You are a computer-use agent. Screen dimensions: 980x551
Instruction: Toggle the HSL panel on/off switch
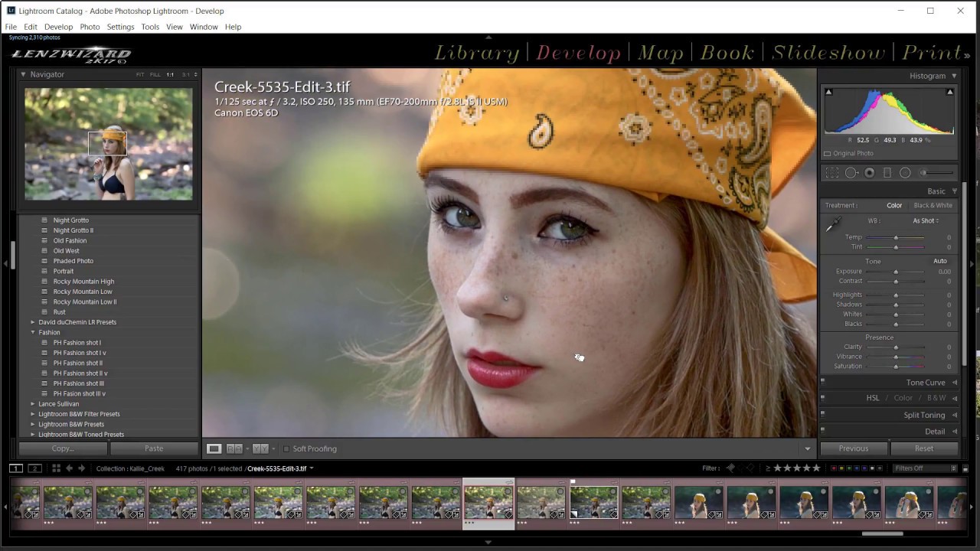[x=823, y=396]
